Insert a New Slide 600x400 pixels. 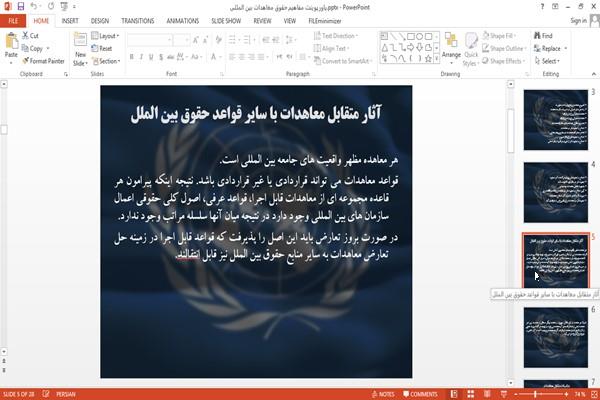[80, 49]
